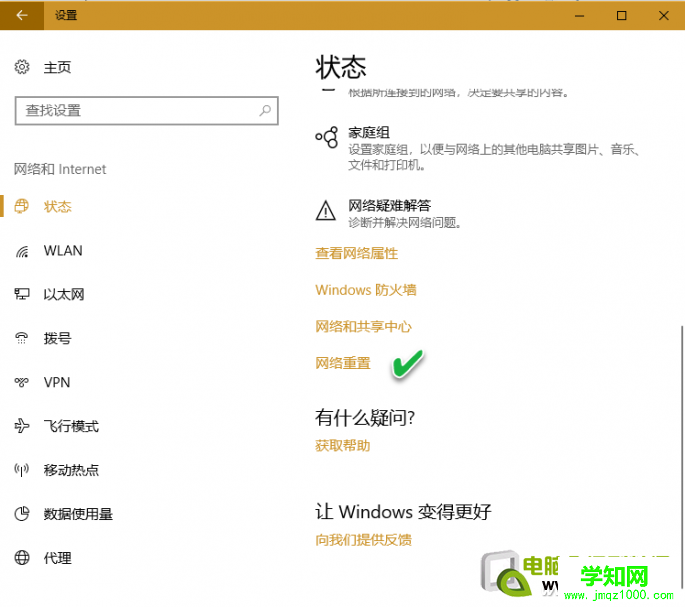Click the 让 Windows 变得更好 heading

[x=403, y=512]
